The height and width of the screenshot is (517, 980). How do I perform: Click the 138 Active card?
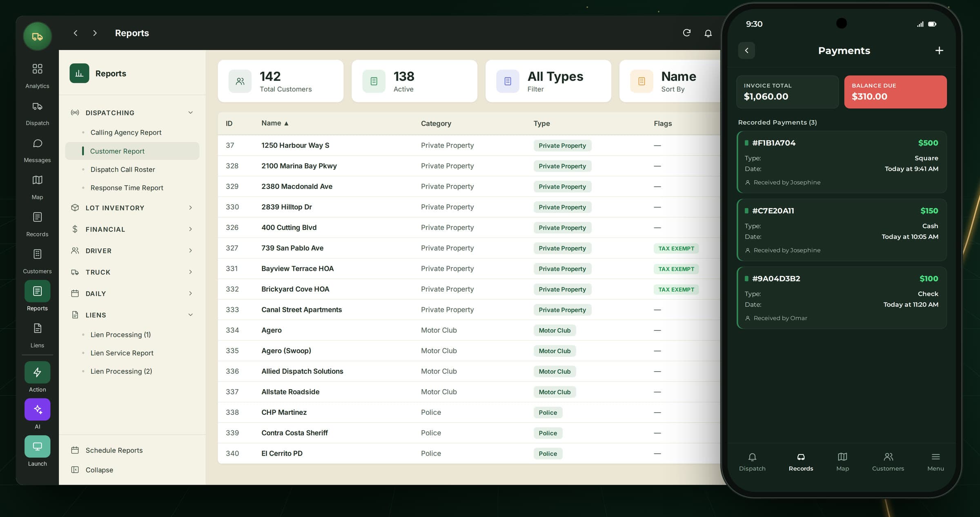click(414, 81)
